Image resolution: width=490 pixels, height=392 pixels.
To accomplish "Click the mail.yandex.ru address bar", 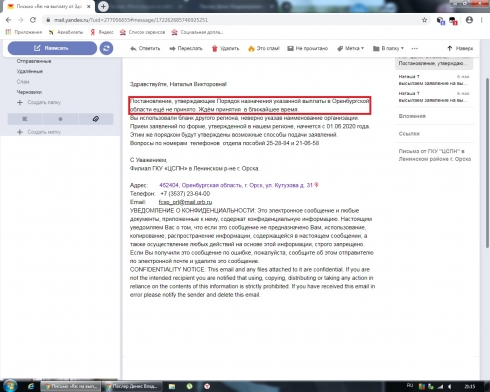I will click(x=233, y=20).
